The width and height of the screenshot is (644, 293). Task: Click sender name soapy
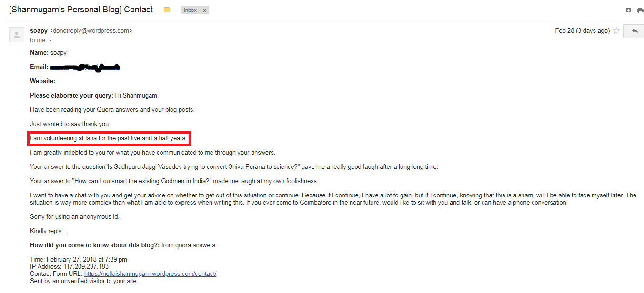point(39,31)
